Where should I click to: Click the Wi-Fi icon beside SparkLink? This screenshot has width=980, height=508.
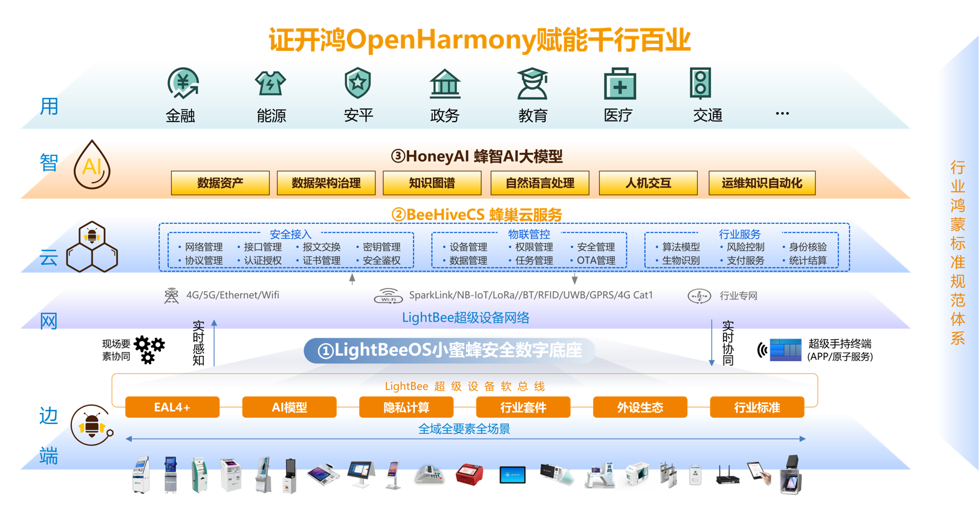(388, 296)
